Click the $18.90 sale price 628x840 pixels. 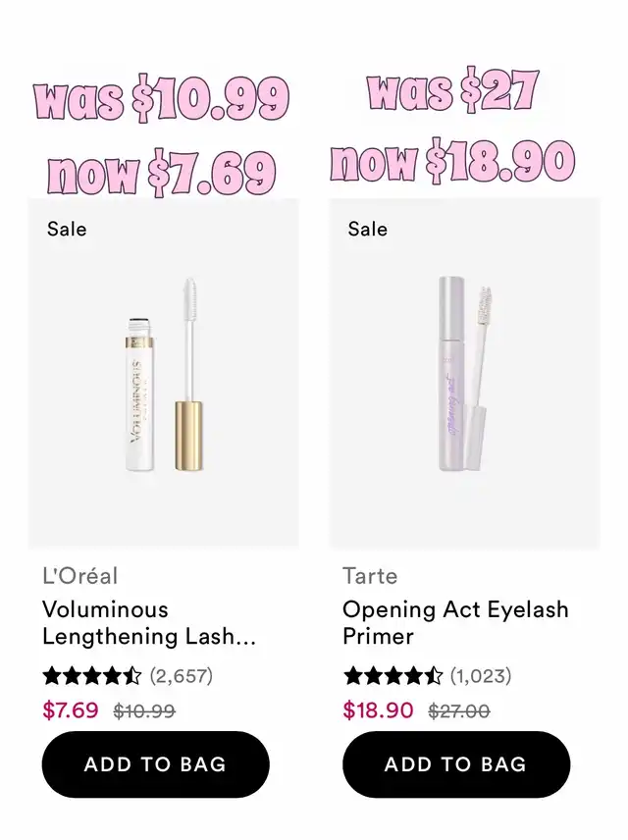(x=379, y=710)
